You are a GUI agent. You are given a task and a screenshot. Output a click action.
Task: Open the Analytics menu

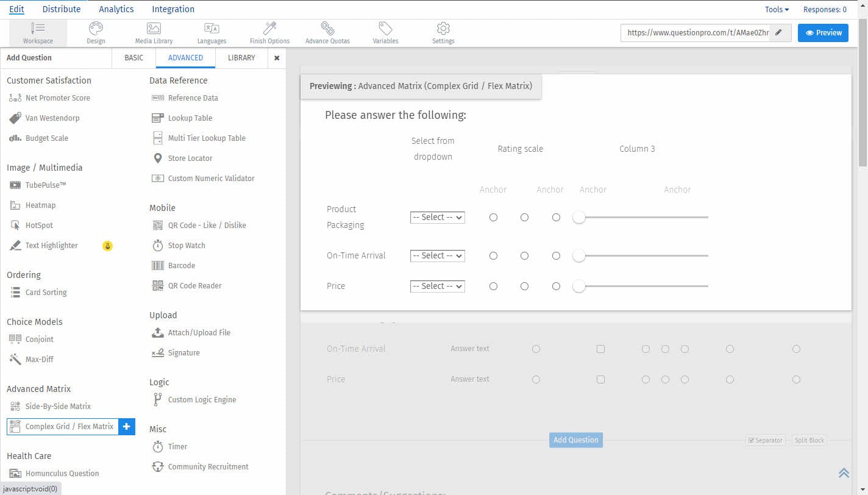click(x=116, y=9)
